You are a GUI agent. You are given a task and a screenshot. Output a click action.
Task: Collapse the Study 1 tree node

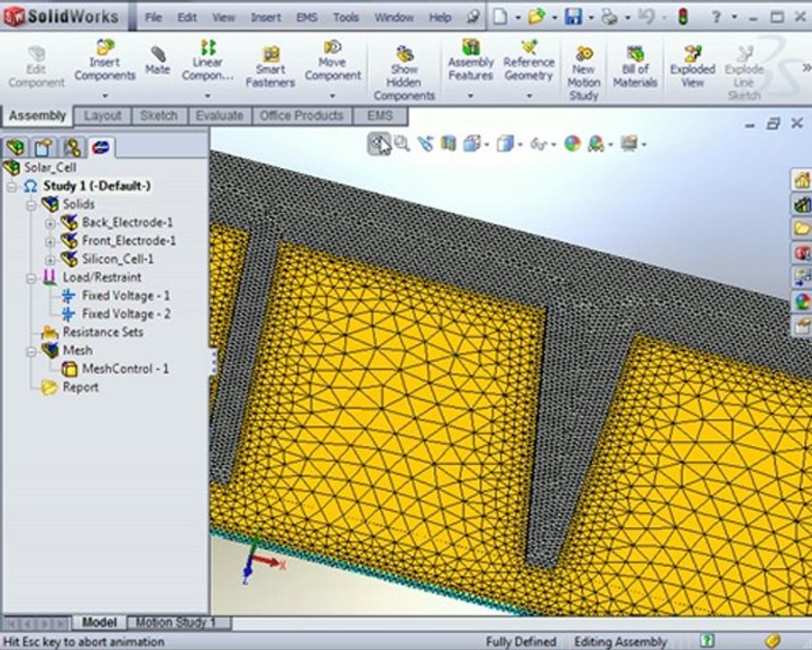pos(12,186)
